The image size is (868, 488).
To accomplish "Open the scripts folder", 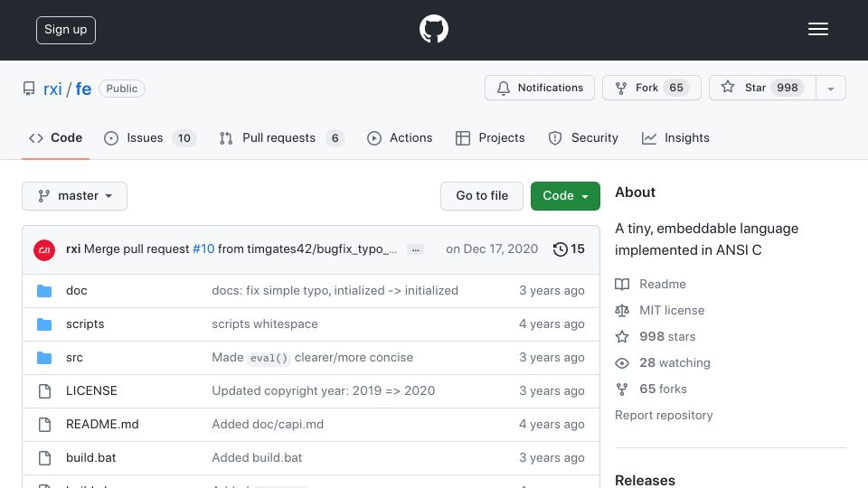I will (x=85, y=324).
